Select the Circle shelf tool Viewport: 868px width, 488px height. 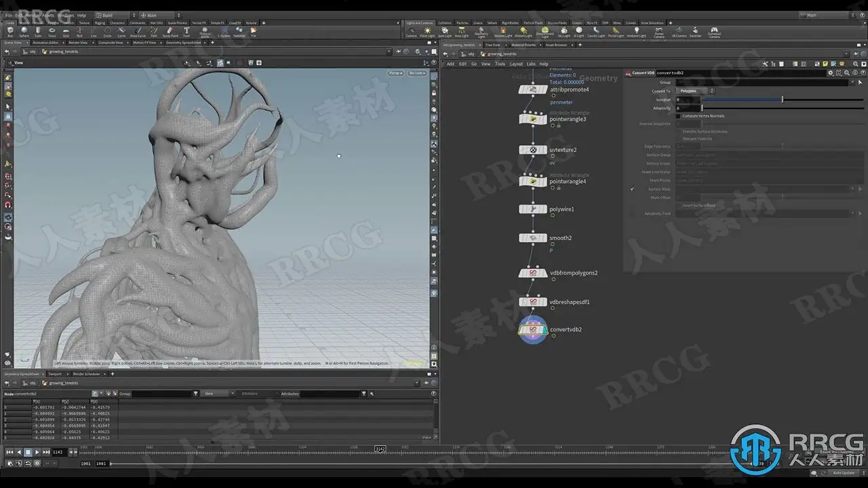click(107, 31)
